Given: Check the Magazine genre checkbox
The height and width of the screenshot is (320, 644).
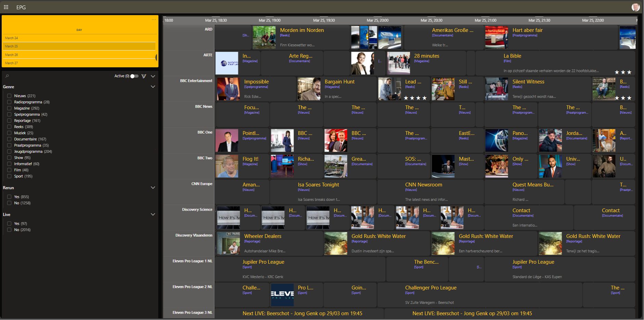Looking at the screenshot, I should click(x=9, y=108).
